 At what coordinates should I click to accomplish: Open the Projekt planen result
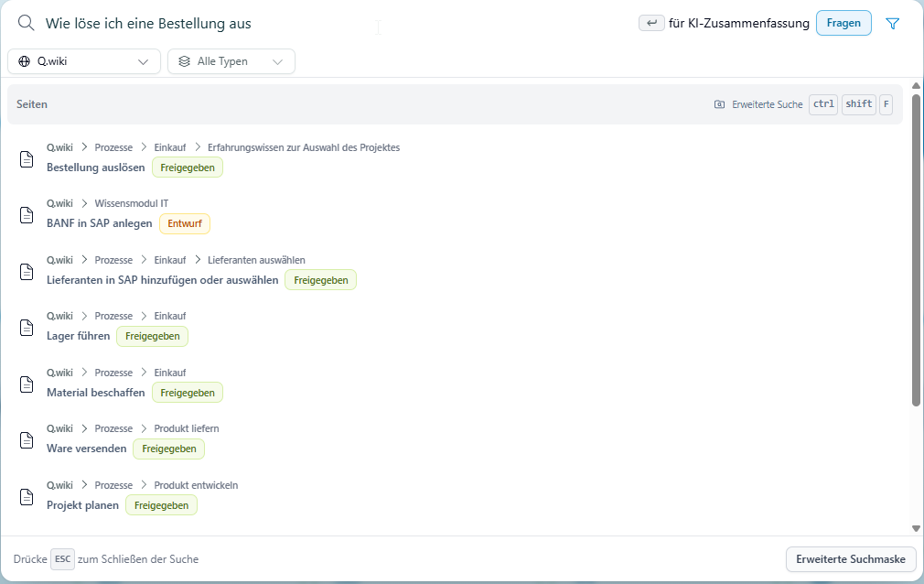point(82,505)
